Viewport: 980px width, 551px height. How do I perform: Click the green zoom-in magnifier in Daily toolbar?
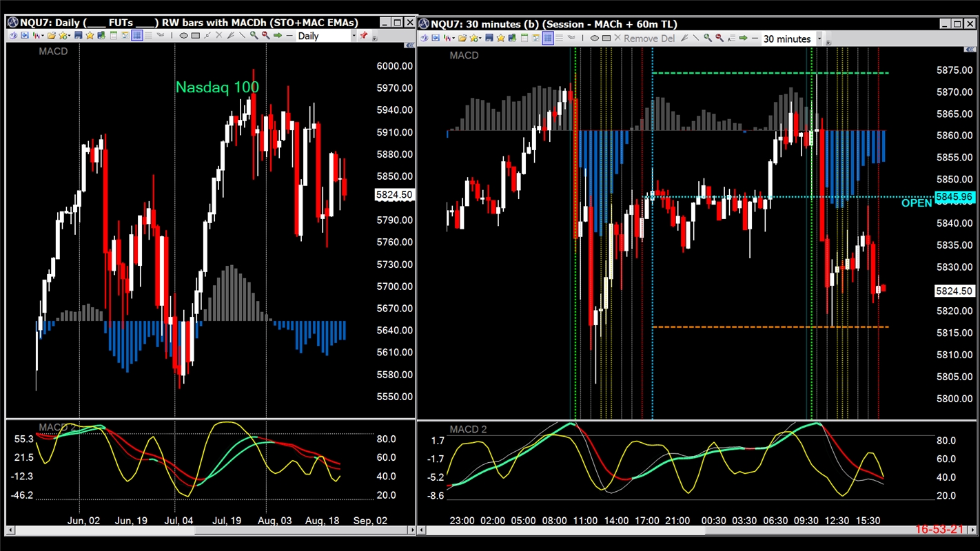click(x=254, y=36)
